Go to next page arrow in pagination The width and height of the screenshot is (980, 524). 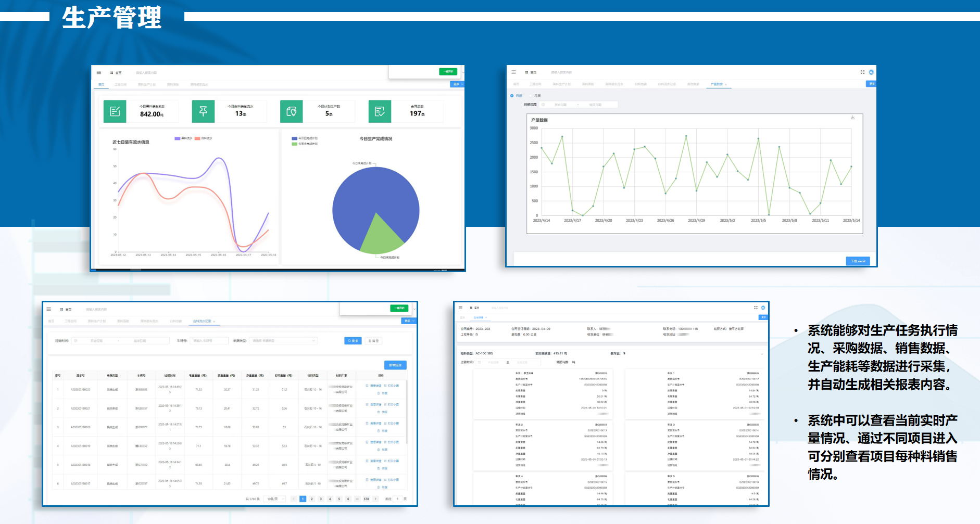(375, 499)
